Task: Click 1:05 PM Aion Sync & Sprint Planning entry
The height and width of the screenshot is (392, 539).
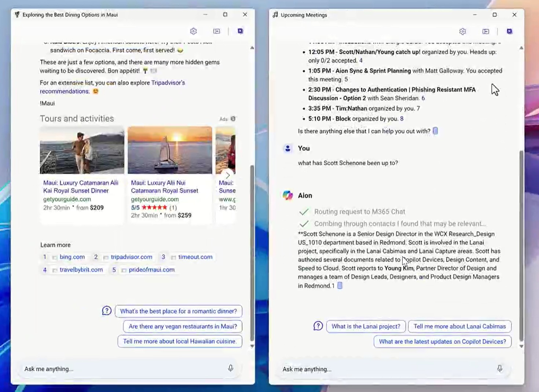Action: coord(405,75)
